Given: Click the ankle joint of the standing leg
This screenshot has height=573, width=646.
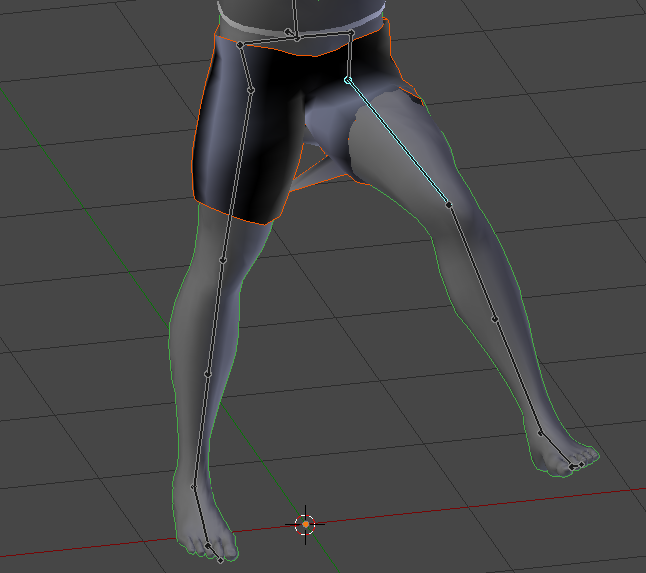Looking at the screenshot, I should click(194, 487).
